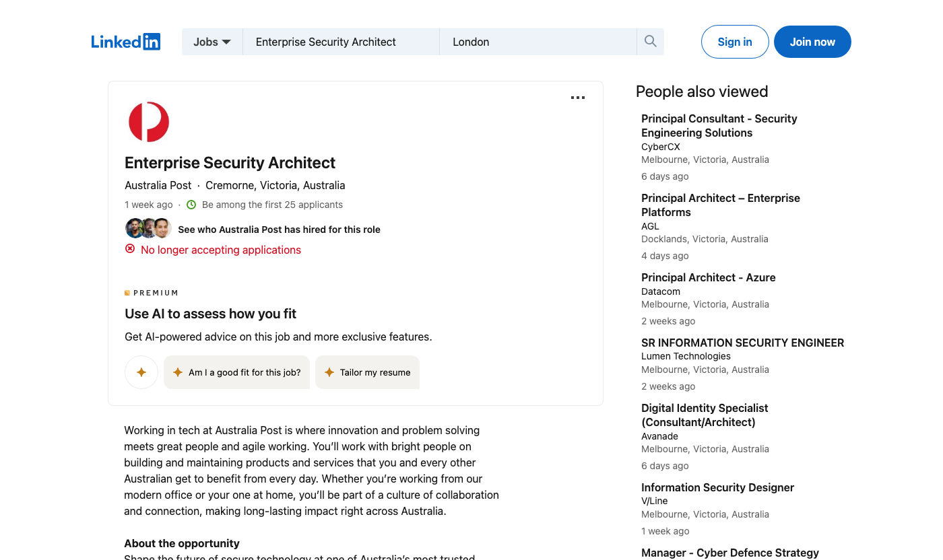The width and height of the screenshot is (943, 560).
Task: Click the 'Datacom' company name
Action: click(x=661, y=291)
